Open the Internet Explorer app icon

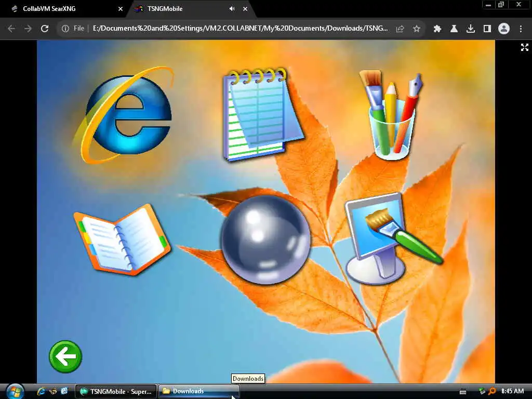[123, 115]
